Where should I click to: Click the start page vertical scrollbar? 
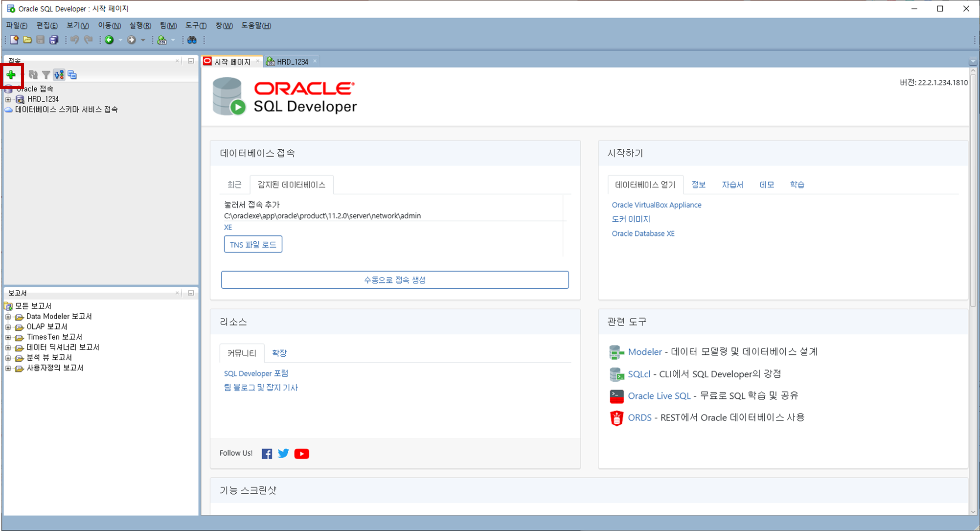[x=973, y=190]
